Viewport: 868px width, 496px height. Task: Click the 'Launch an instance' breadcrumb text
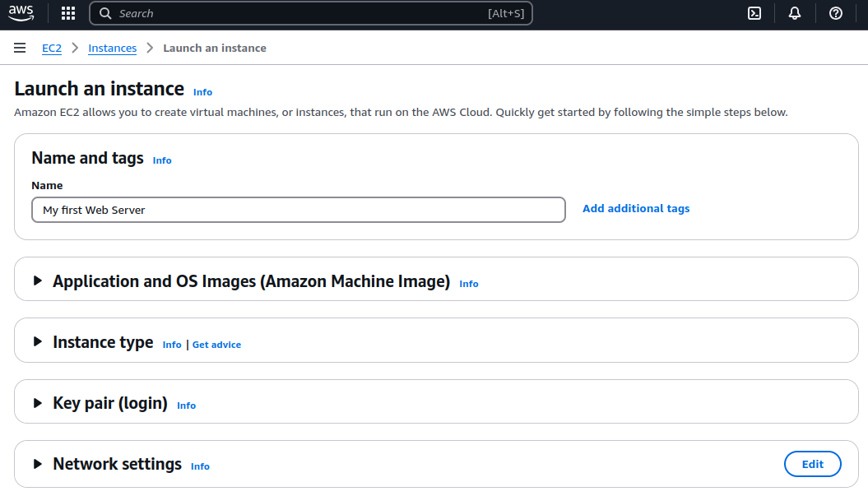215,49
